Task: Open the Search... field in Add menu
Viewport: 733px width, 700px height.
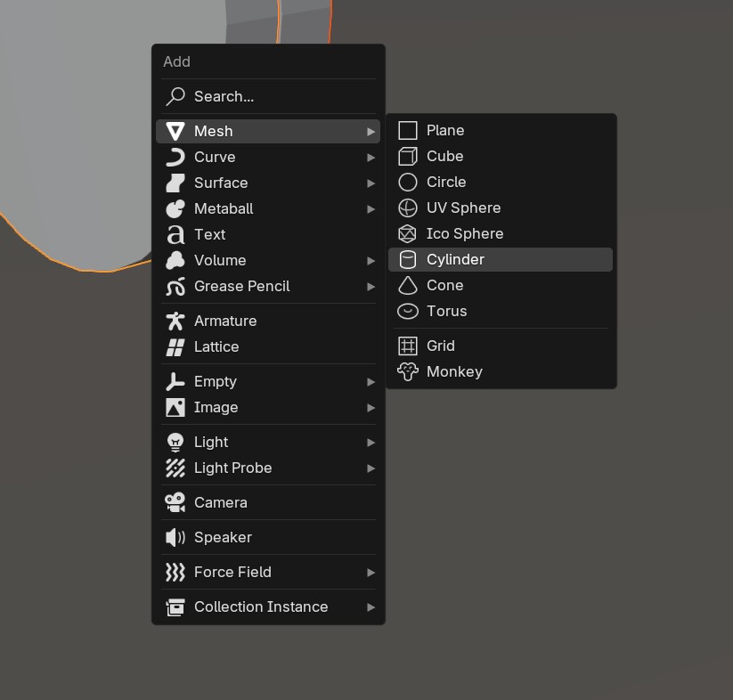Action: [x=268, y=96]
